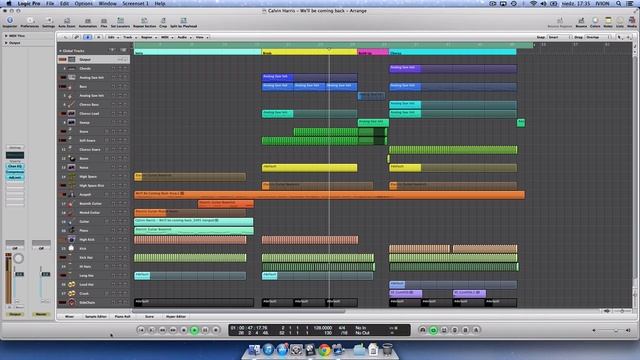Toggle the blue Catch playhead button
Viewport: 640px width, 360px height.
88,37
